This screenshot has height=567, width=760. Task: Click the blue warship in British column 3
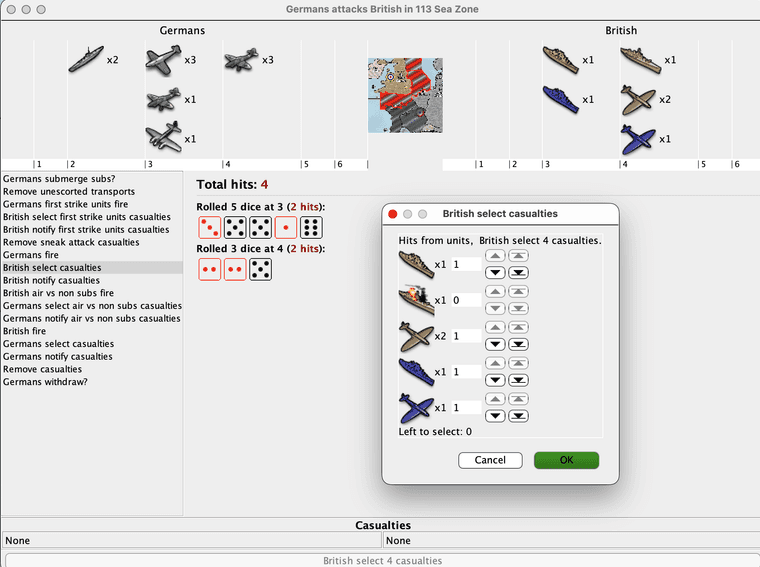tap(560, 99)
